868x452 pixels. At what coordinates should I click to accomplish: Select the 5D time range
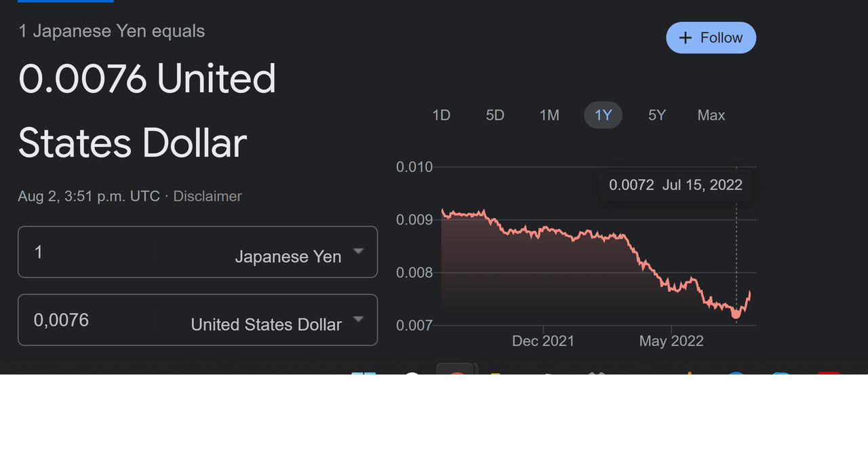click(495, 115)
